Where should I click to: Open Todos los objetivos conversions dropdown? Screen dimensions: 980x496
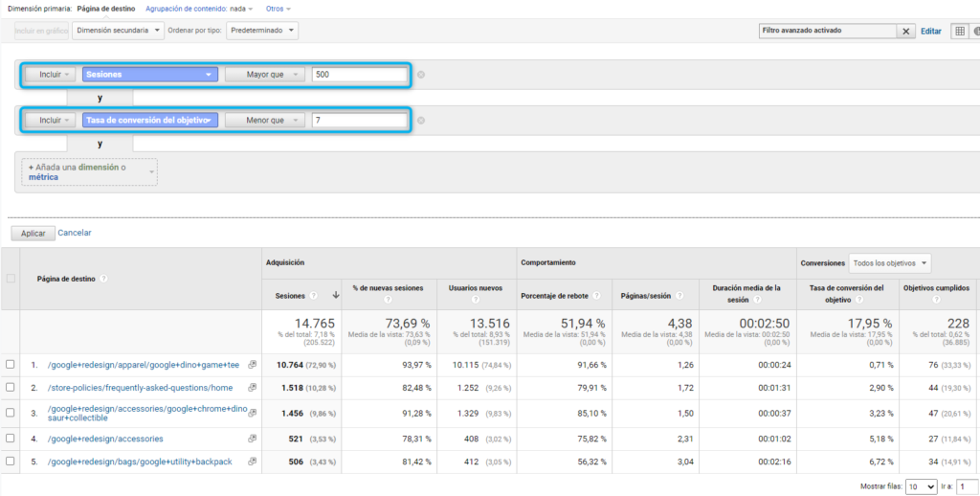890,263
